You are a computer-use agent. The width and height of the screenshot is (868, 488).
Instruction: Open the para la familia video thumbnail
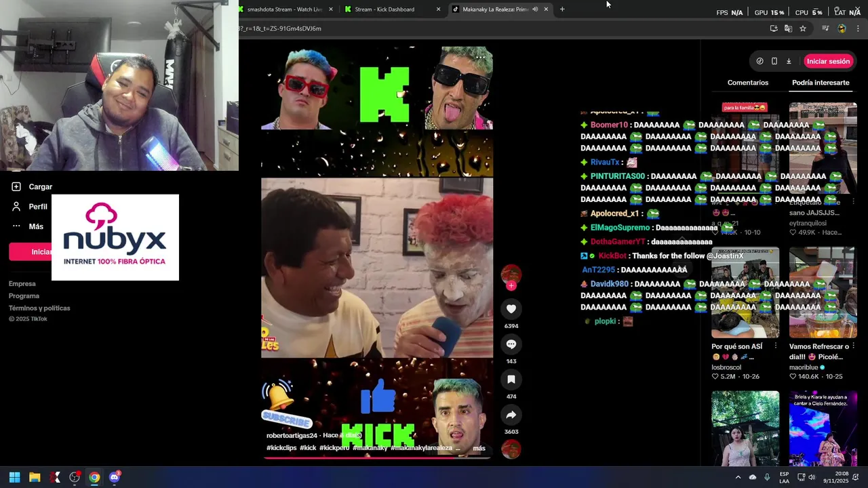tap(745, 148)
